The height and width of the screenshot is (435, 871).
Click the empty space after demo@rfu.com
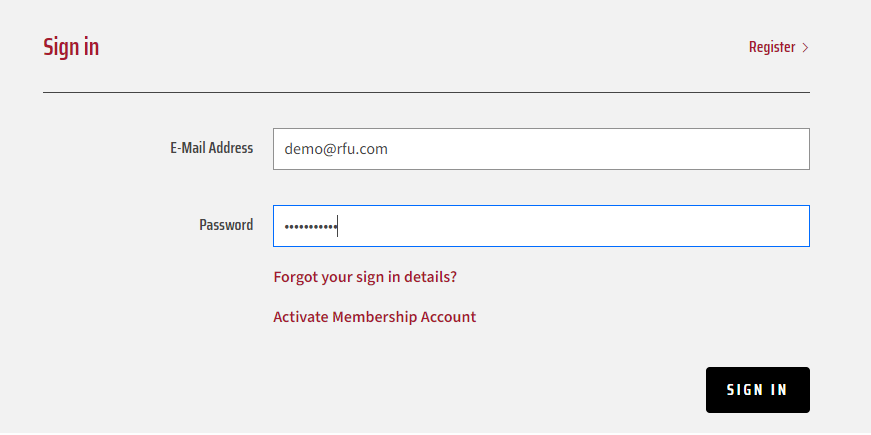pos(597,149)
